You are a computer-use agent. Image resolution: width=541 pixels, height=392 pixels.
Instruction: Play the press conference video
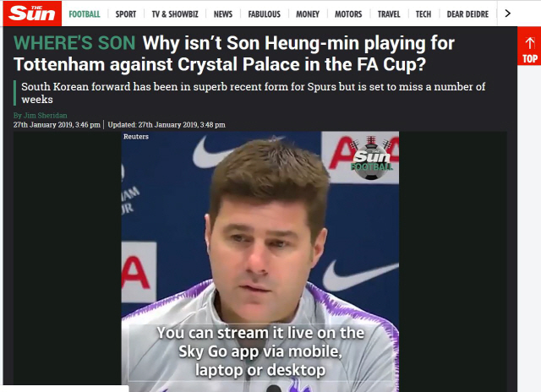pos(260,261)
